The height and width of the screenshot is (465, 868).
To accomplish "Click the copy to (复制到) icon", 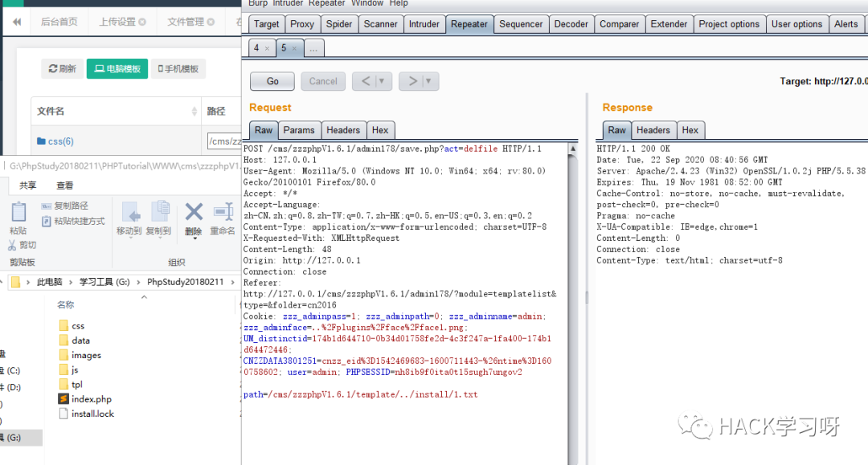I will pyautogui.click(x=159, y=212).
